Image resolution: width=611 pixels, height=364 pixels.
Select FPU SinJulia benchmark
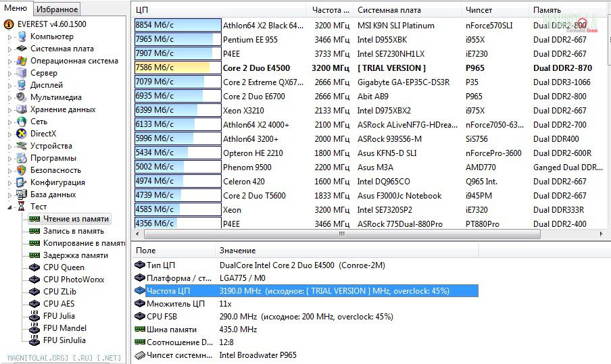point(64,340)
